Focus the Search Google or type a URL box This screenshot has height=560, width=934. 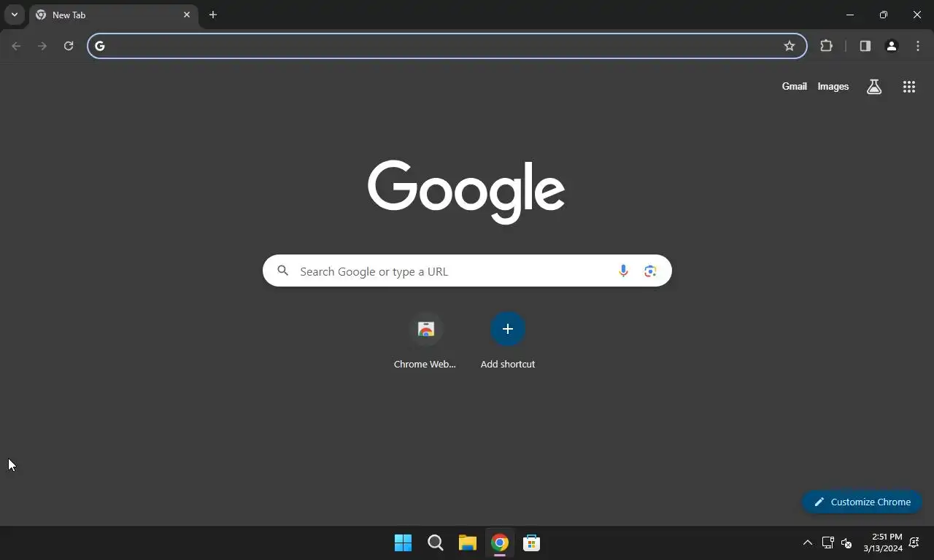pyautogui.click(x=467, y=271)
